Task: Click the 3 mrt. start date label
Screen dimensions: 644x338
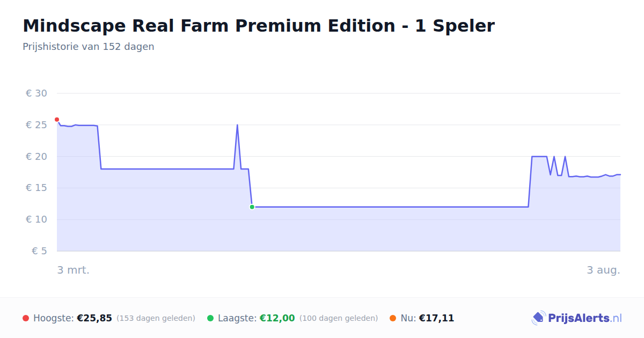Action: [74, 270]
